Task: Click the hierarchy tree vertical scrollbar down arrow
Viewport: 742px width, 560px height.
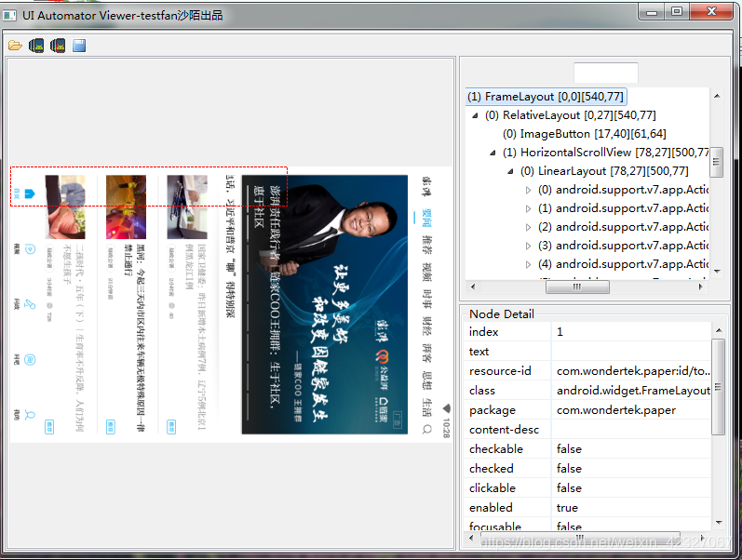Action: 717,272
